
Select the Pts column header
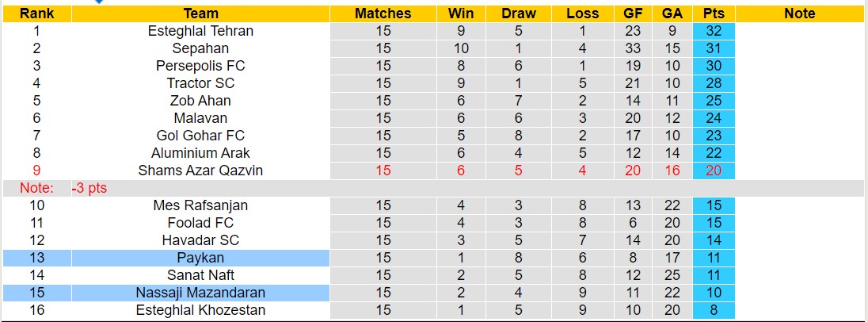[714, 13]
